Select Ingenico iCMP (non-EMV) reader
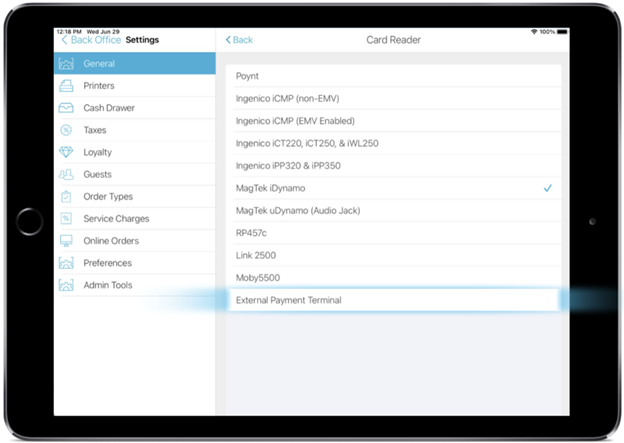The width and height of the screenshot is (624, 443). pyautogui.click(x=394, y=98)
